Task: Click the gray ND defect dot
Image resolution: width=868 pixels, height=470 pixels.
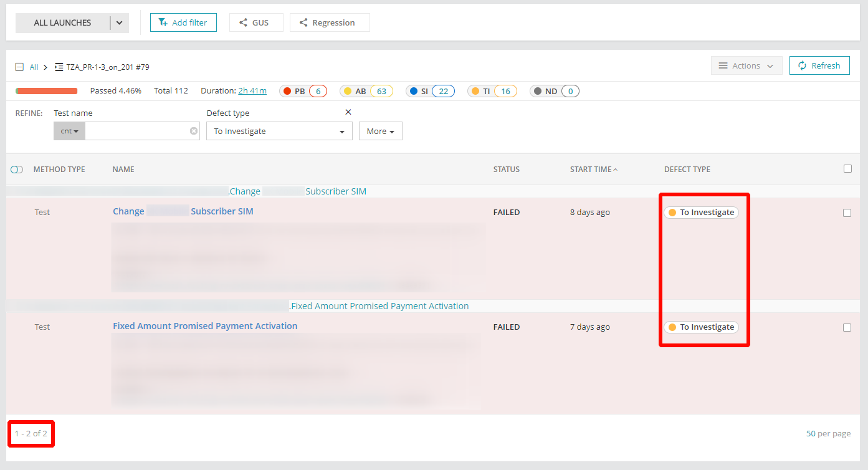Action: click(x=538, y=91)
